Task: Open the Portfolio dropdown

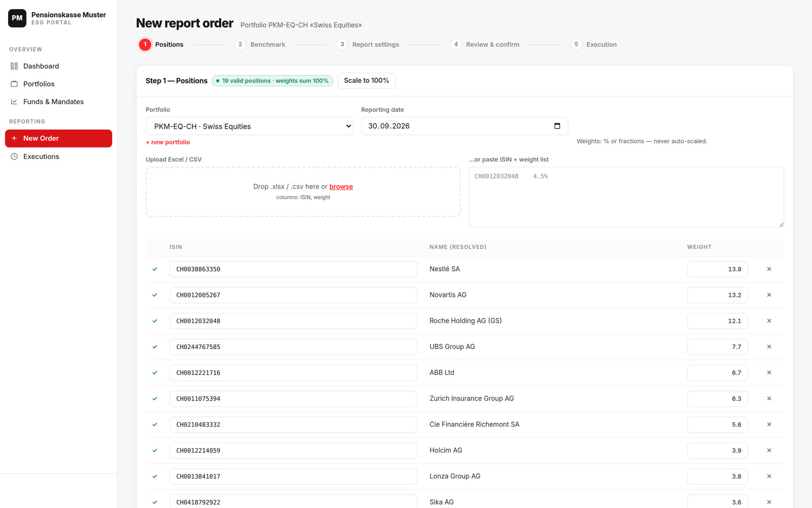Action: point(249,126)
